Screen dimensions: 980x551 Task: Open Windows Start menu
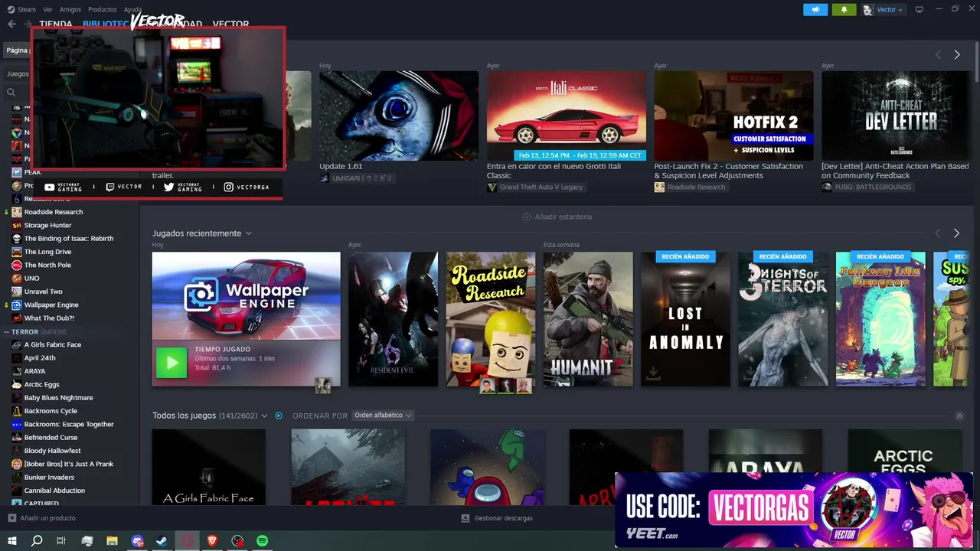11,541
